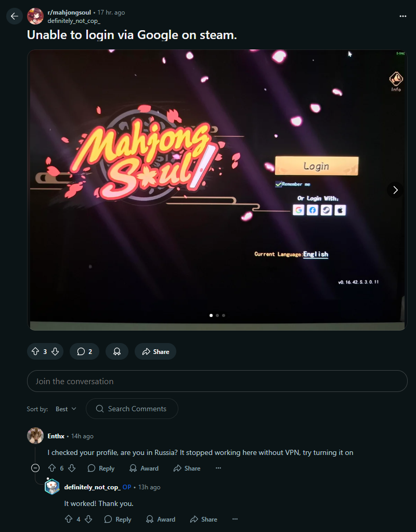Image resolution: width=416 pixels, height=532 pixels.
Task: Upvote Enthx's comment
Action: coord(52,468)
